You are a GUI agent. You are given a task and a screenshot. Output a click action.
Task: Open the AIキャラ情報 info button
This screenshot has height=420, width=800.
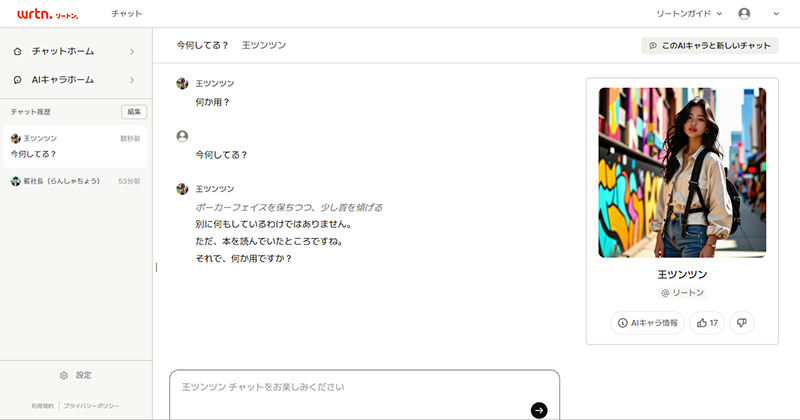point(647,323)
